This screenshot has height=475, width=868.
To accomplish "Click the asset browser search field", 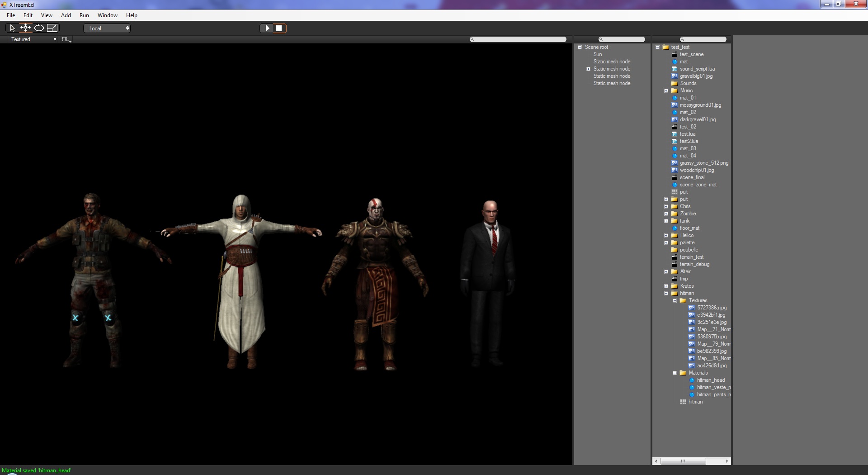I will click(x=703, y=39).
